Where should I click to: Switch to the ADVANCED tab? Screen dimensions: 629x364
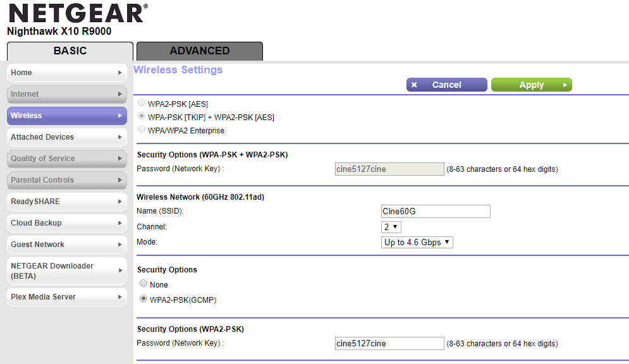(x=199, y=51)
